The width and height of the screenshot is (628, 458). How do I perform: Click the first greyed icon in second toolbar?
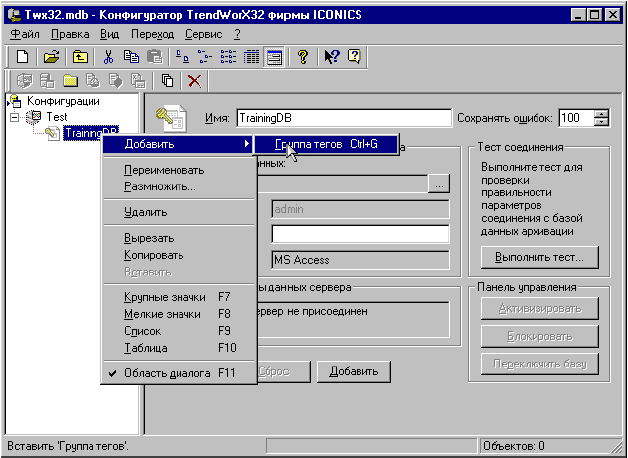click(24, 81)
